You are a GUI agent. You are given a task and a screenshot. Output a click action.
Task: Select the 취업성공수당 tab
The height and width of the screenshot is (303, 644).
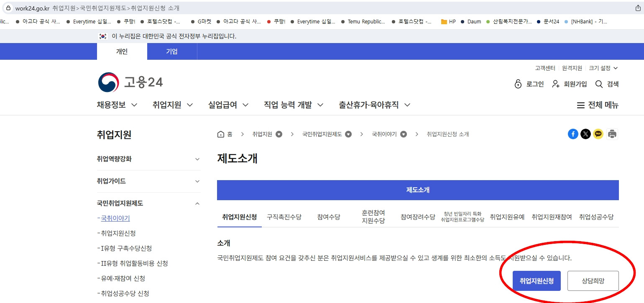tap(596, 217)
